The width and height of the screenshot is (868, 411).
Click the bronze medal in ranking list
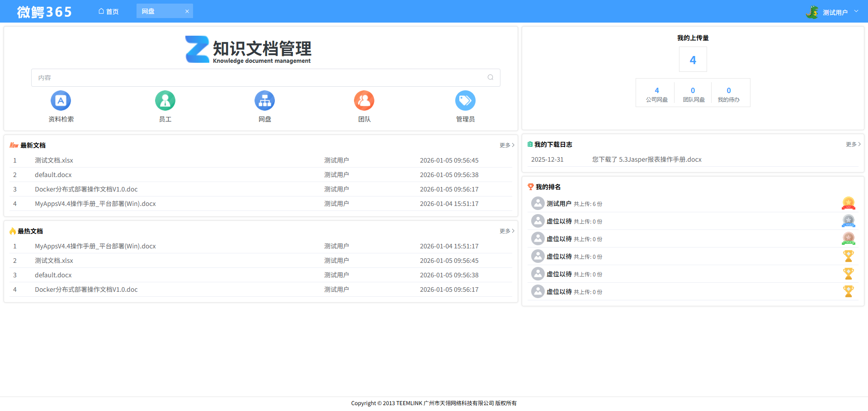point(849,238)
